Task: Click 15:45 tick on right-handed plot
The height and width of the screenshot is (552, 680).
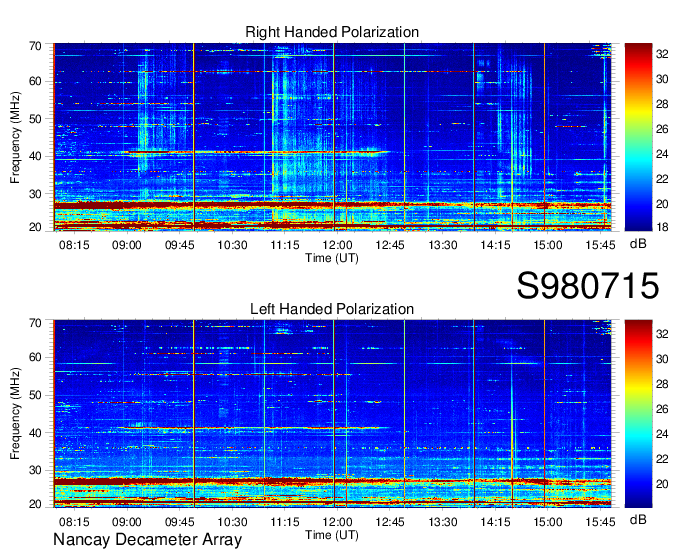Action: tap(600, 245)
